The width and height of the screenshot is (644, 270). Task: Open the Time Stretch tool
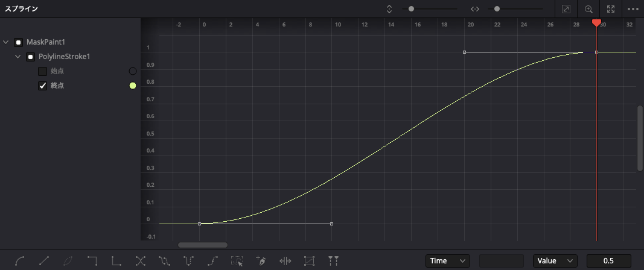point(285,260)
